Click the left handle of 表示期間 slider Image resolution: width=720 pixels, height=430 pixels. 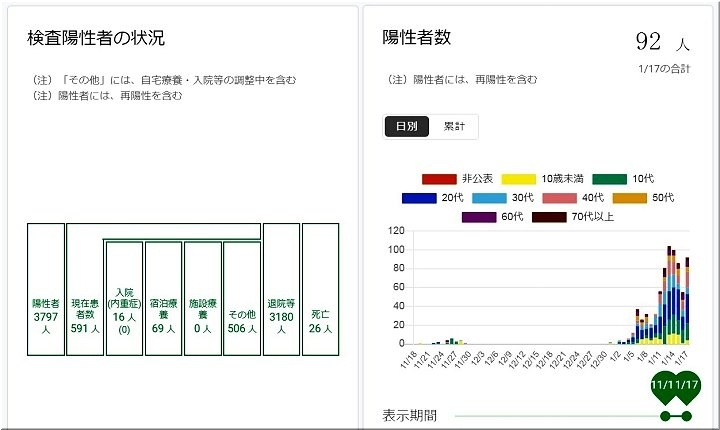(664, 415)
